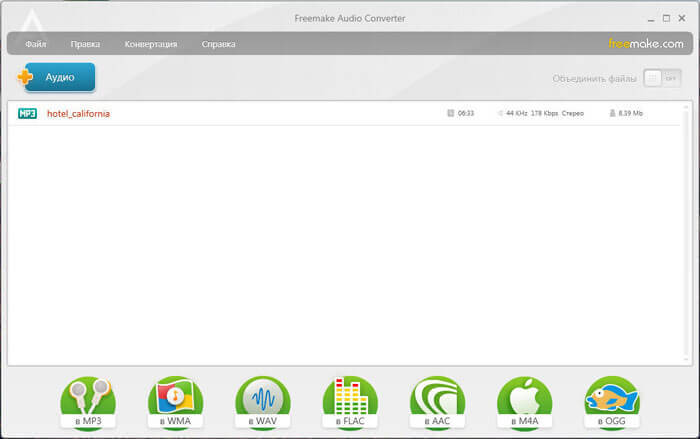Click the 8.39 Mb file size
Image resolution: width=700 pixels, height=439 pixels.
click(x=631, y=114)
